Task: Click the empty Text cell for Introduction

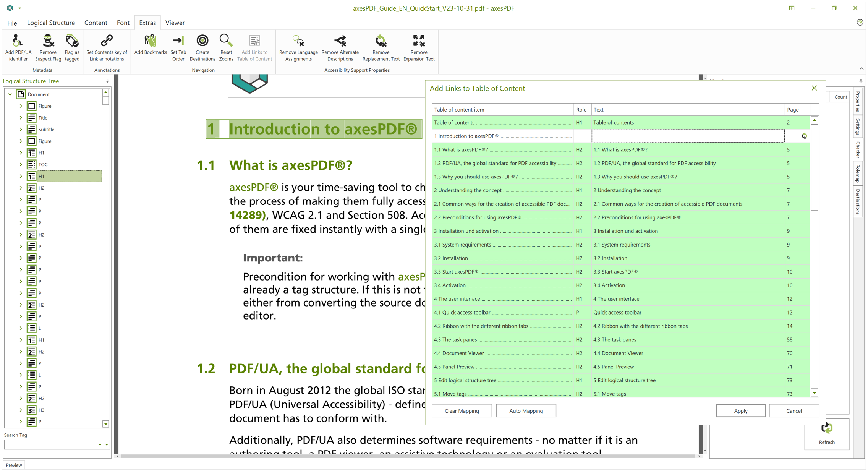Action: [x=688, y=136]
